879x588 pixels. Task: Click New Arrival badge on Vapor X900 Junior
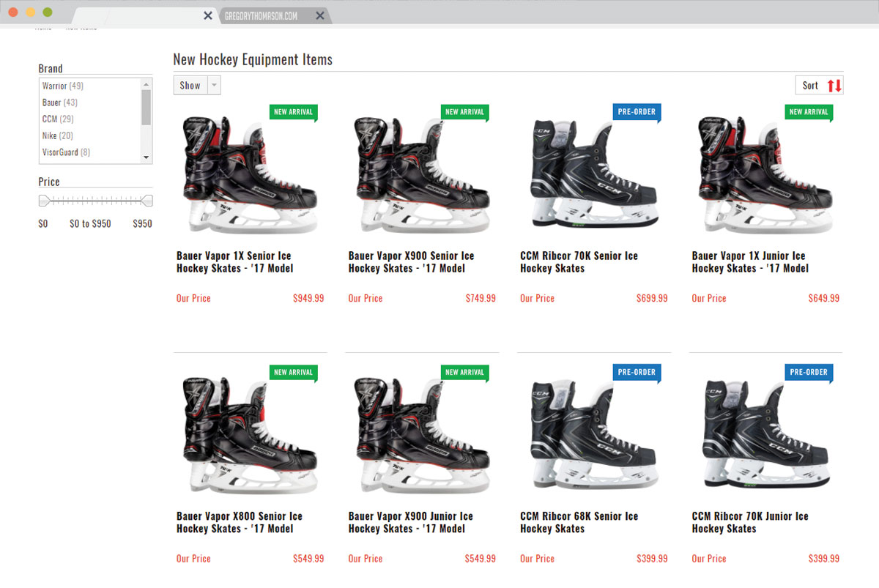[465, 372]
